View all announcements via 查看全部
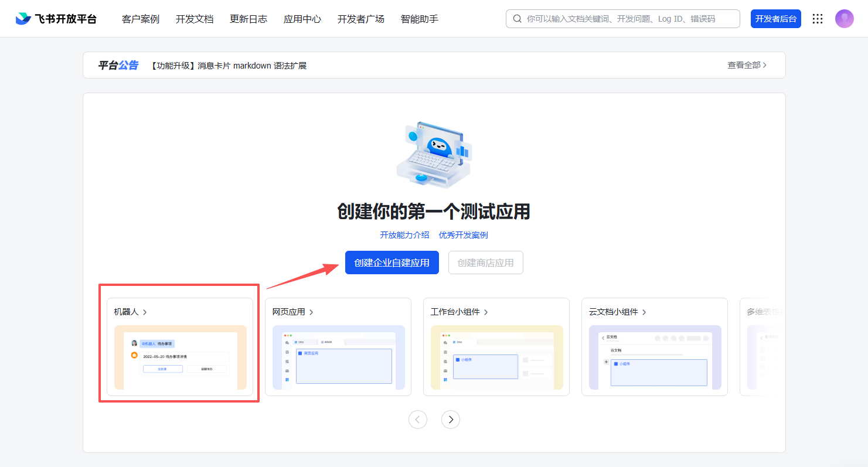 pyautogui.click(x=747, y=65)
